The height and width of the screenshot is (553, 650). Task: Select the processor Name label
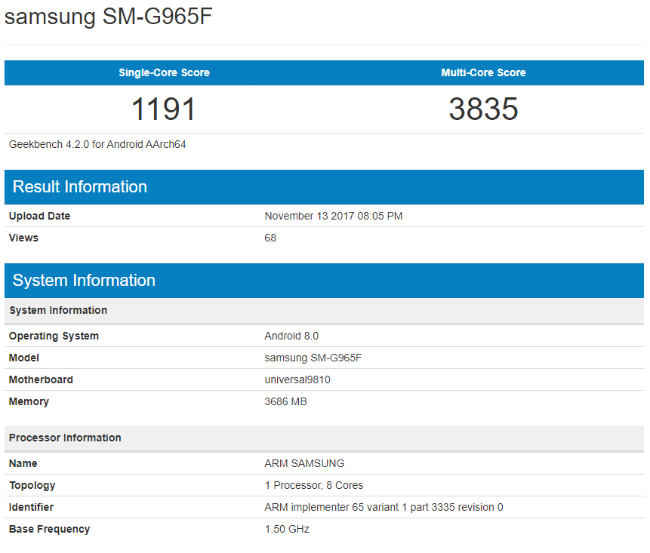point(23,463)
